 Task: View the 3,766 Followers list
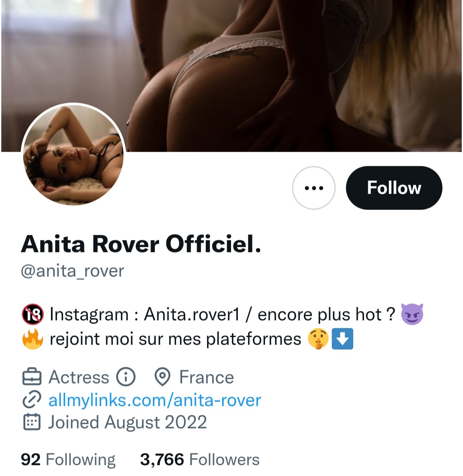(200, 460)
